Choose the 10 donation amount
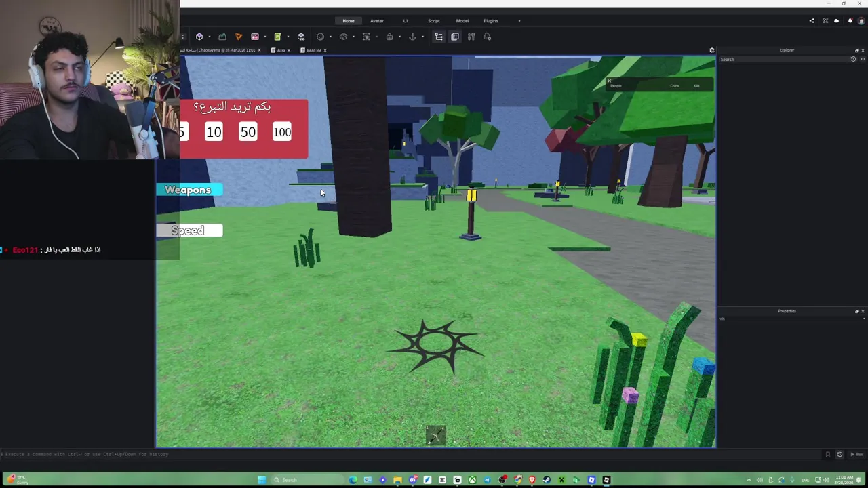The height and width of the screenshot is (488, 868). tap(214, 132)
